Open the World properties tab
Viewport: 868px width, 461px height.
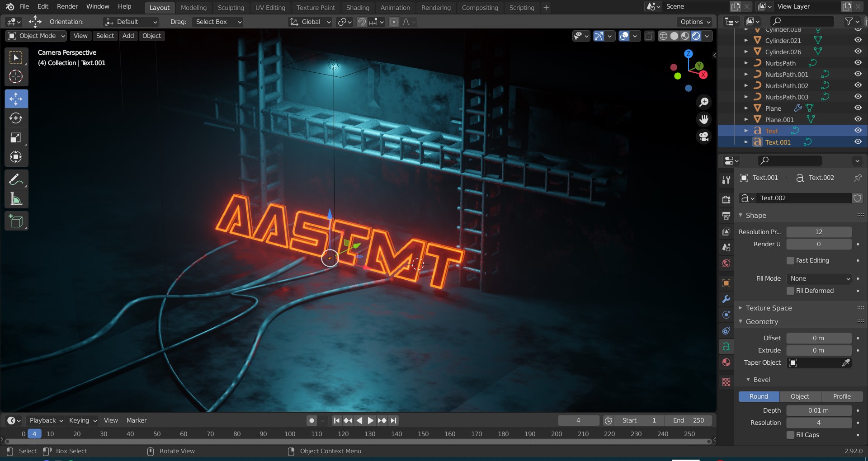[x=726, y=263]
